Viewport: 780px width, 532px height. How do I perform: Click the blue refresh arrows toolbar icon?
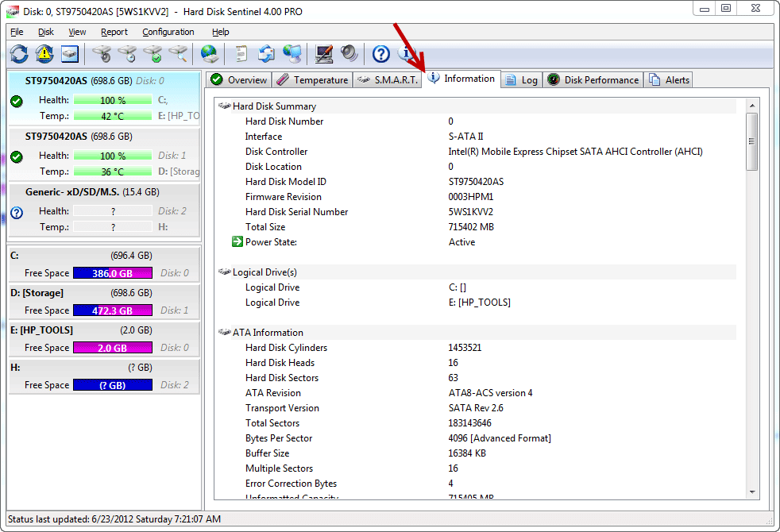(19, 54)
